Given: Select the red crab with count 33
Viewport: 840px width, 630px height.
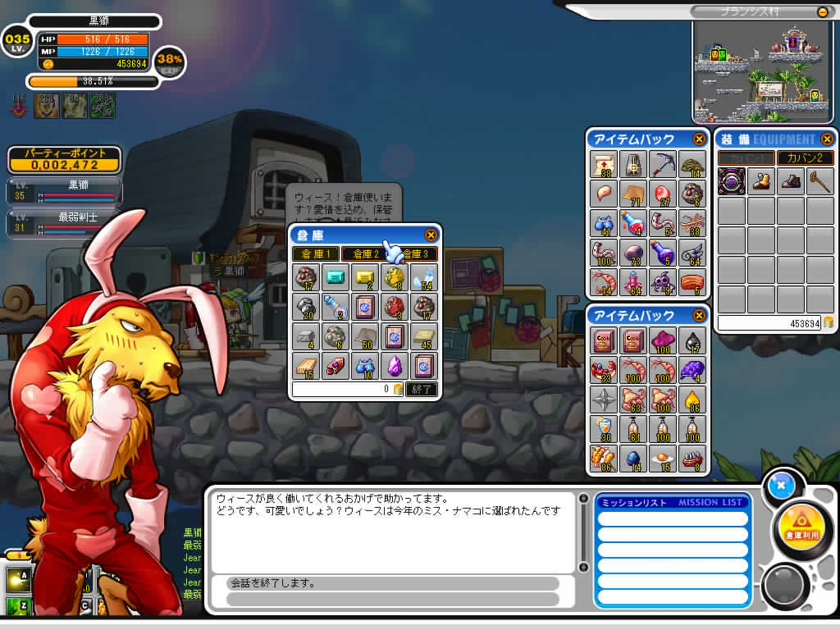Looking at the screenshot, I should 603,370.
